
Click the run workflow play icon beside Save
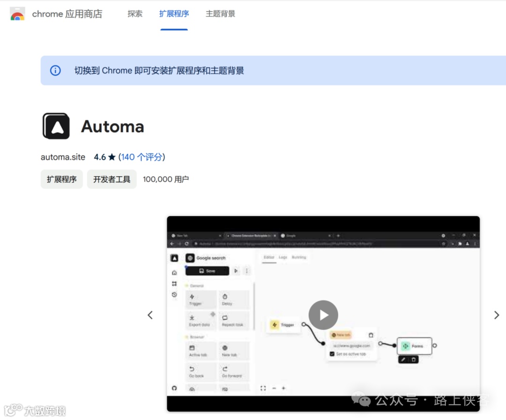[236, 271]
